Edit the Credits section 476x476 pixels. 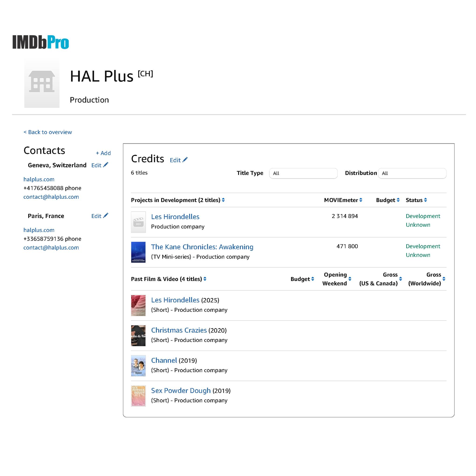pos(175,160)
